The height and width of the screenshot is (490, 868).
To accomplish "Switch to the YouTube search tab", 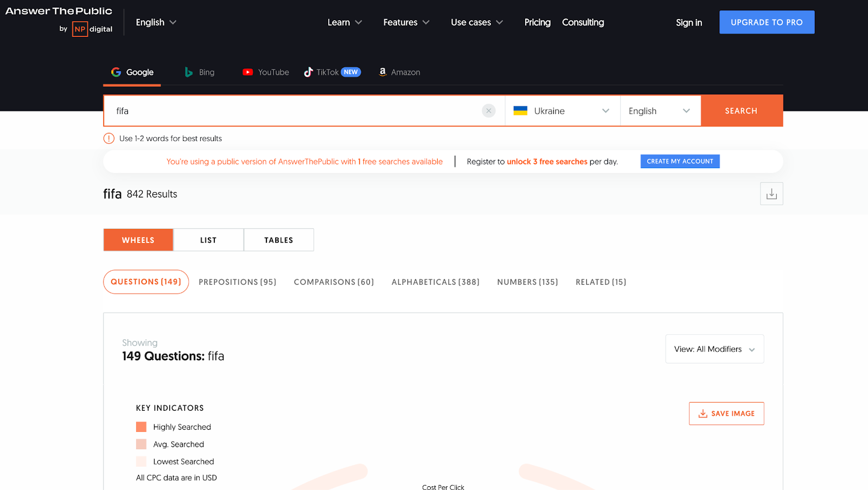I will coord(266,72).
